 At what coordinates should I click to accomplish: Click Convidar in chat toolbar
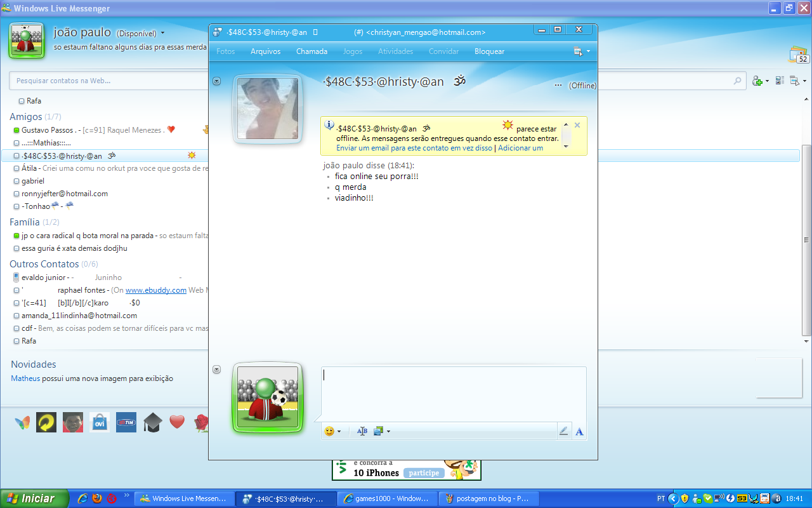click(x=443, y=51)
